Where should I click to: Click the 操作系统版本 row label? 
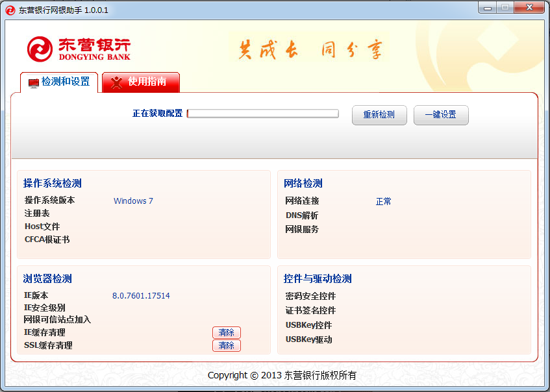pyautogui.click(x=49, y=200)
